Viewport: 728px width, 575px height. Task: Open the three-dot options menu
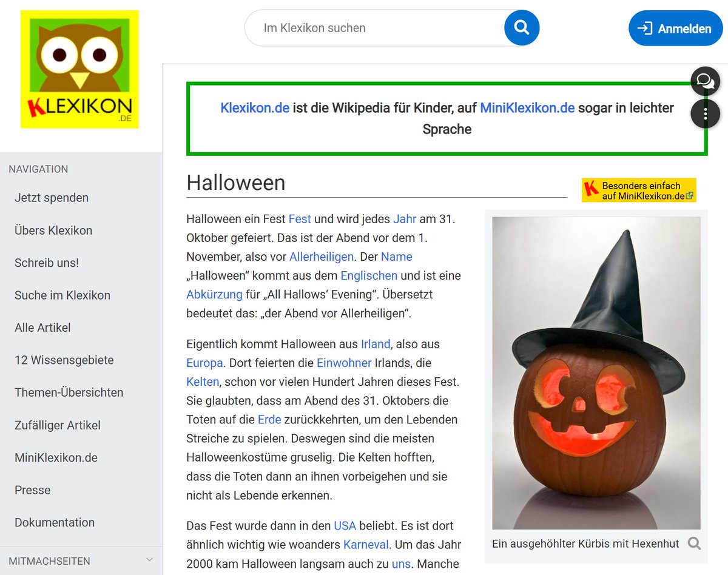pos(705,113)
